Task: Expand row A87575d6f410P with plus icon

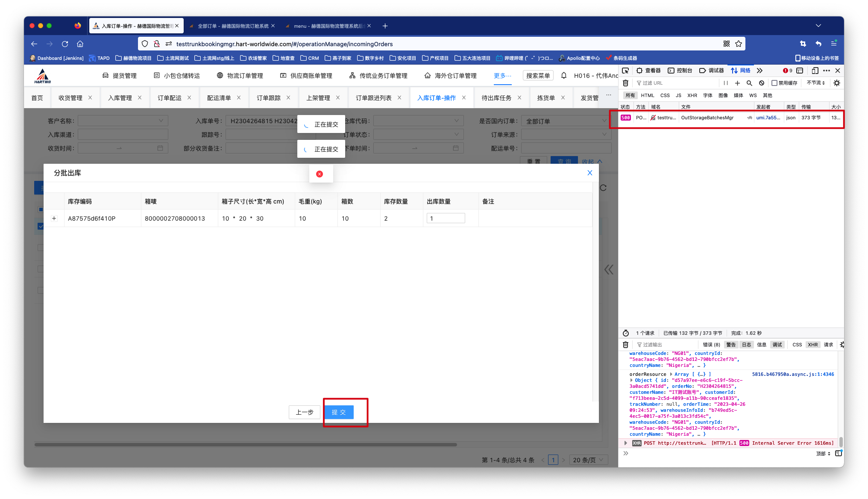Action: (x=54, y=218)
